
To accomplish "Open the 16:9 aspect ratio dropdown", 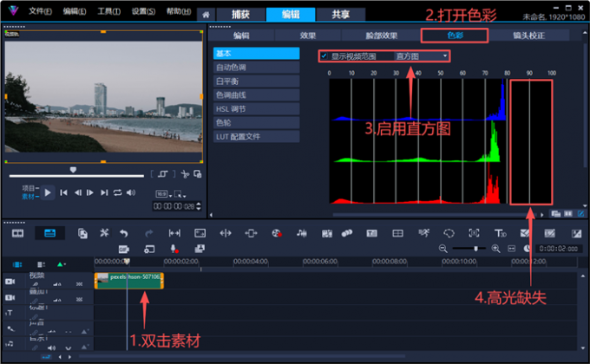I will point(164,194).
